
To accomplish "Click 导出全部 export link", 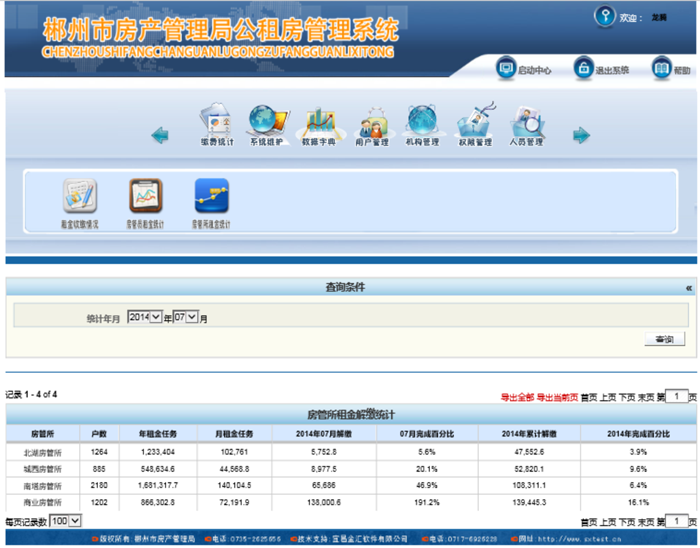I will tap(517, 397).
